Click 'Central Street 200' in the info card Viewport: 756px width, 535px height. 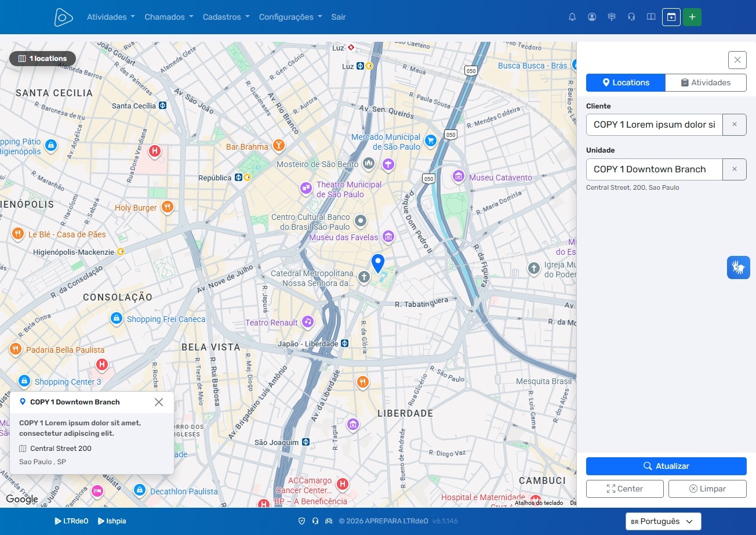[x=61, y=449]
